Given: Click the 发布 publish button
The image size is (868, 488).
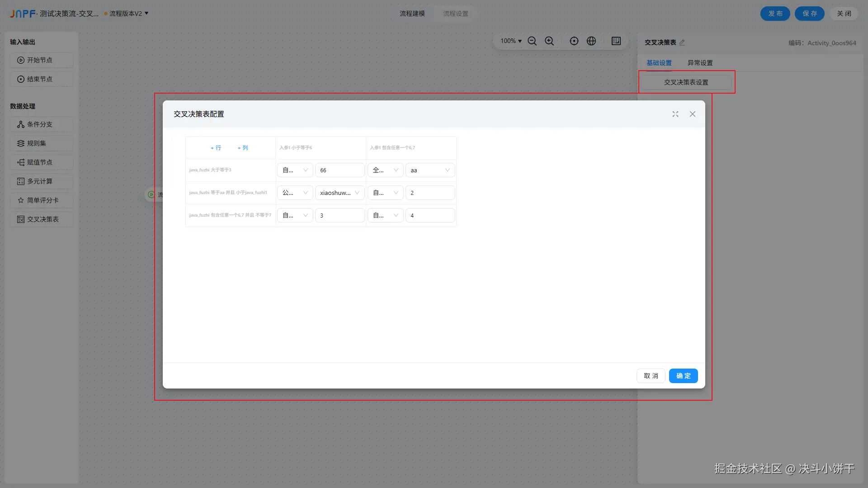Looking at the screenshot, I should (x=775, y=14).
